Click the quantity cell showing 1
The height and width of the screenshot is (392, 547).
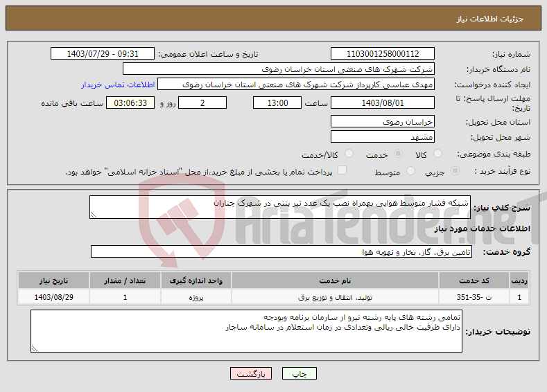125,297
